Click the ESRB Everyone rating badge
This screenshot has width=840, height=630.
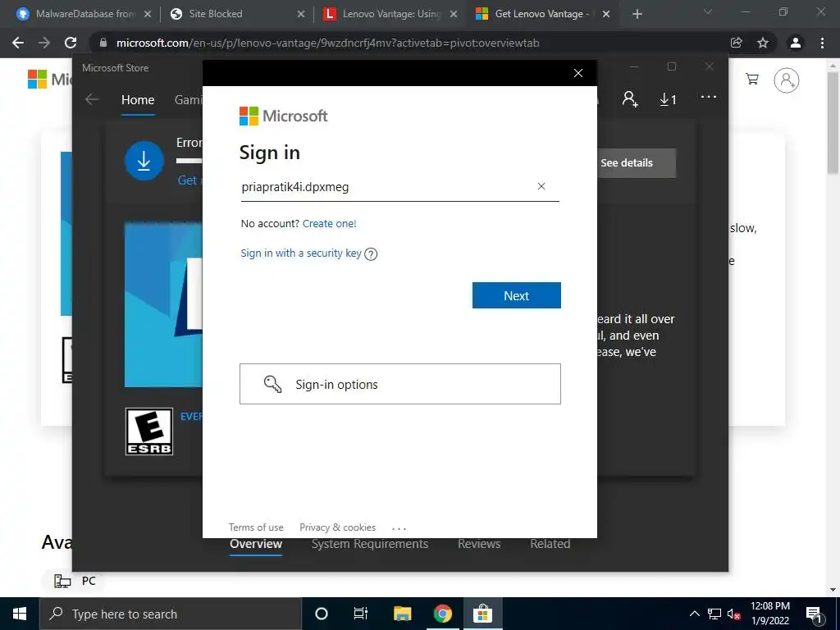(149, 431)
